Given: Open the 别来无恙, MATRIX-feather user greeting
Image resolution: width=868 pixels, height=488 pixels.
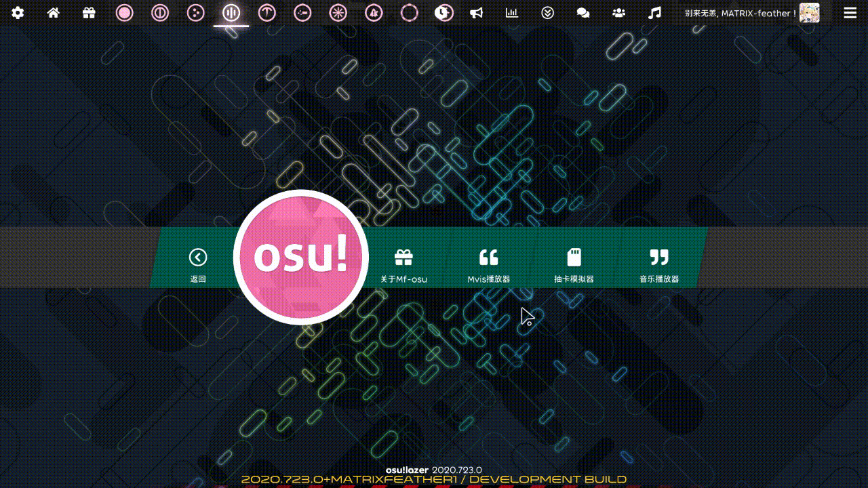Looking at the screenshot, I should tap(740, 13).
